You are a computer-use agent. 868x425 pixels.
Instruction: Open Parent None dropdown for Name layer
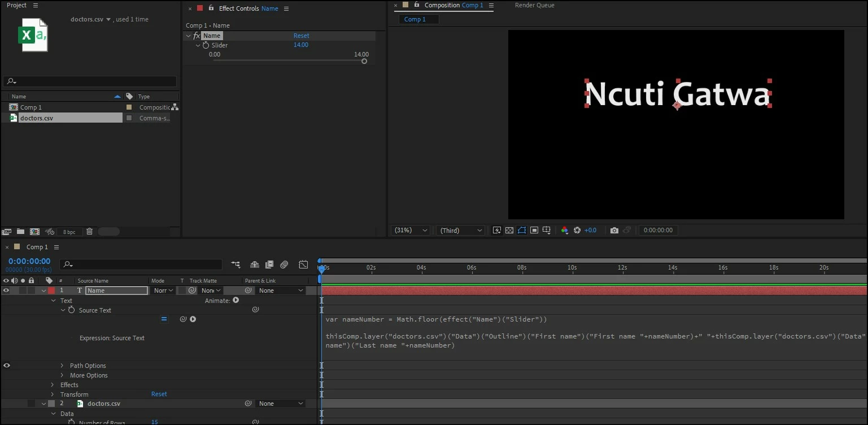(x=281, y=290)
